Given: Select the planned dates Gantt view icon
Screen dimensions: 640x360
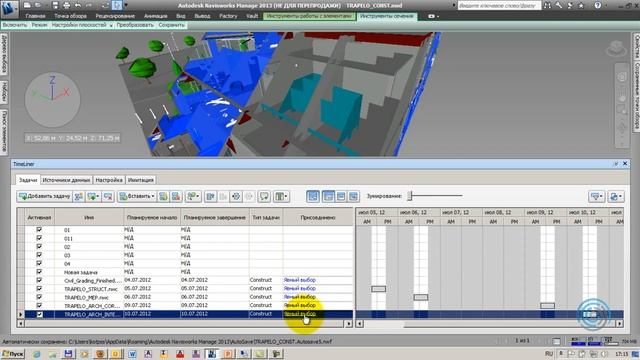Looking at the screenshot, I should coord(328,196).
